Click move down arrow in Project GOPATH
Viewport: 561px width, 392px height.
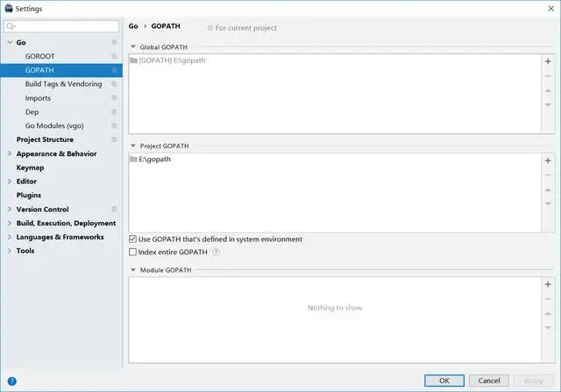548,203
